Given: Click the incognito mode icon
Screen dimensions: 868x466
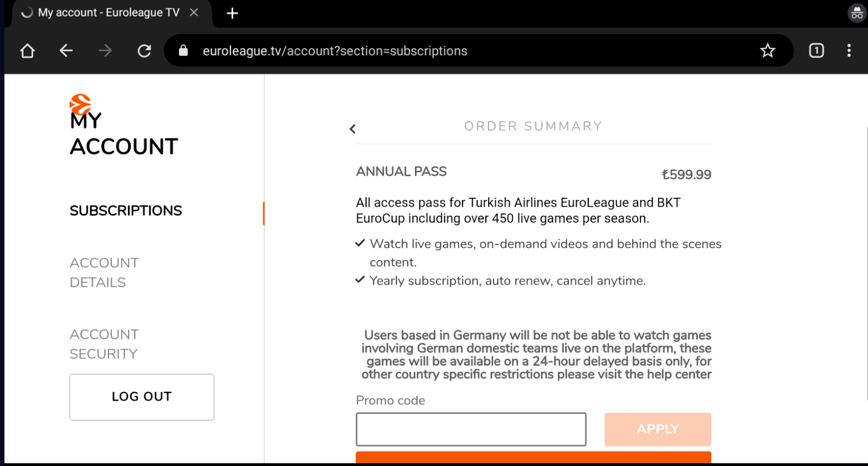Looking at the screenshot, I should click(x=857, y=13).
